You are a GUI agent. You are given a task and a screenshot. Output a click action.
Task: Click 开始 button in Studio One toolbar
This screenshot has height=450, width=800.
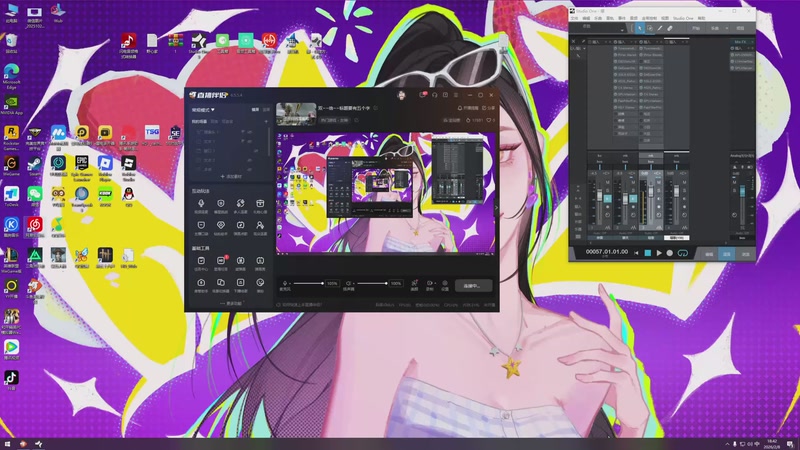coord(696,28)
